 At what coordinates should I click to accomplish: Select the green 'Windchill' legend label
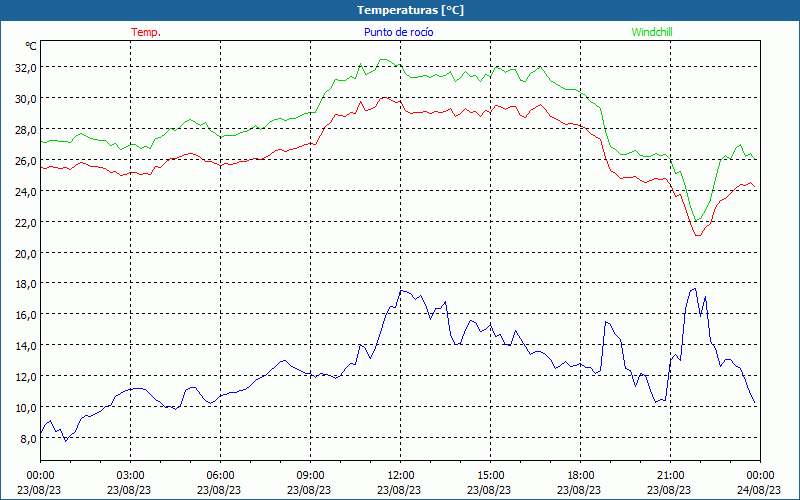(x=652, y=32)
